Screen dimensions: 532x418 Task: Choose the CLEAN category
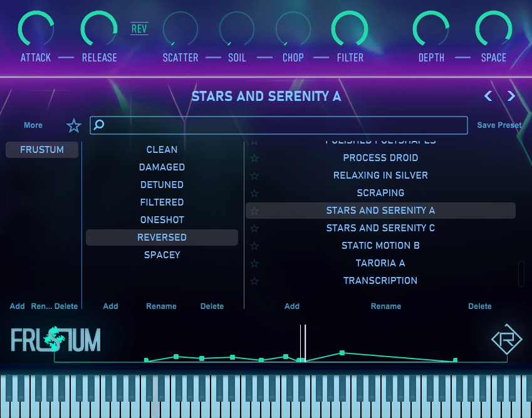click(x=162, y=150)
